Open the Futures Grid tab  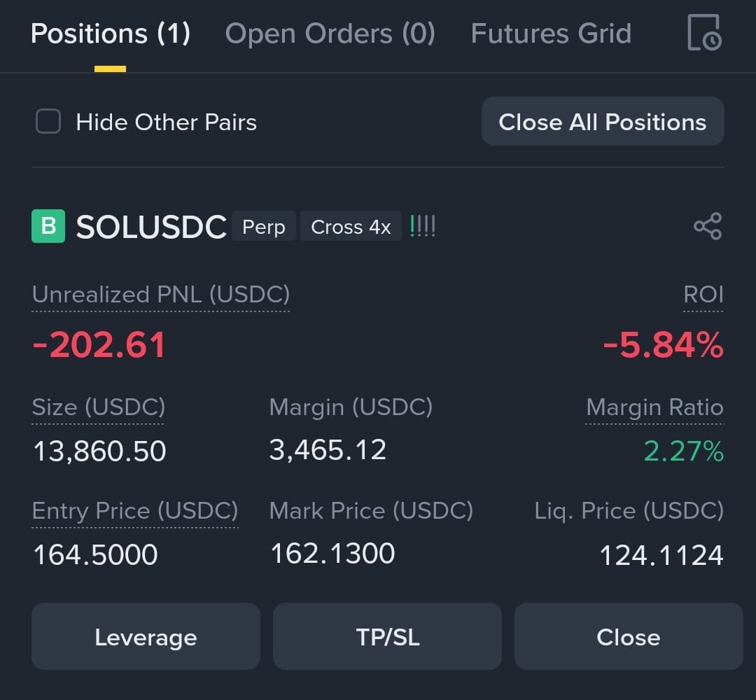click(551, 34)
